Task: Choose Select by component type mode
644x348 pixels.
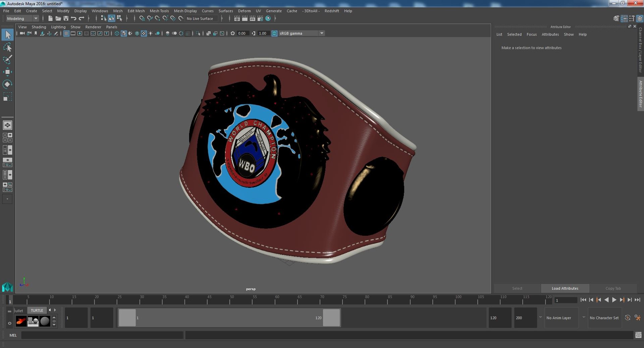Action: click(119, 18)
